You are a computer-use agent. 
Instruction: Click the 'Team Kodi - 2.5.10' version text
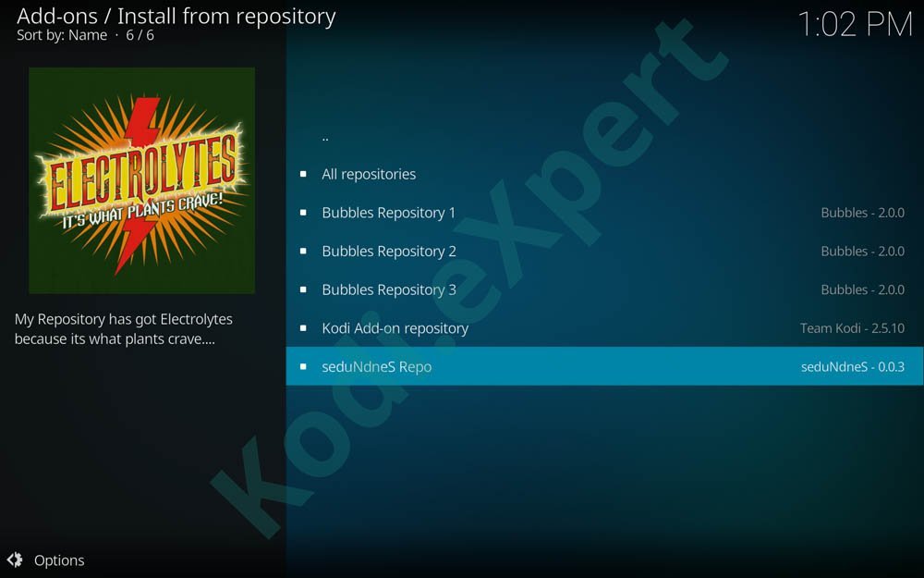tap(852, 328)
